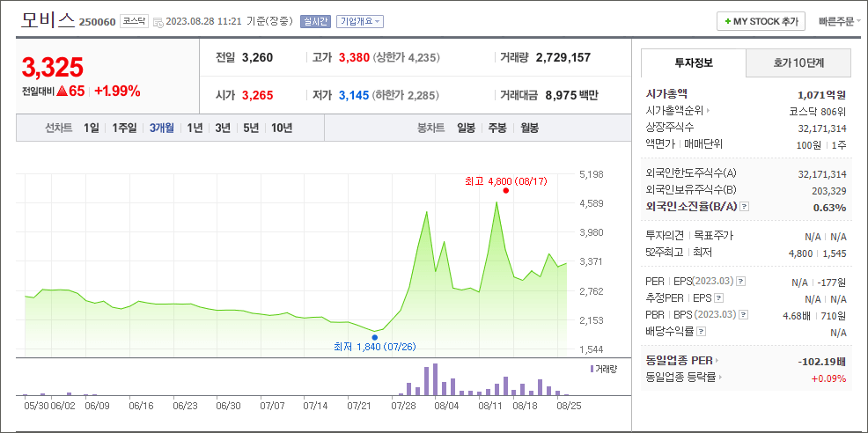The image size is (868, 433).
Task: Click the 고가 value 3,380
Action: (354, 57)
